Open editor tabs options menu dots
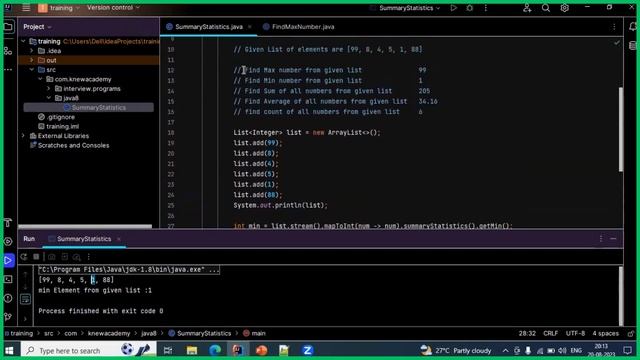The width and height of the screenshot is (640, 360). (x=614, y=27)
